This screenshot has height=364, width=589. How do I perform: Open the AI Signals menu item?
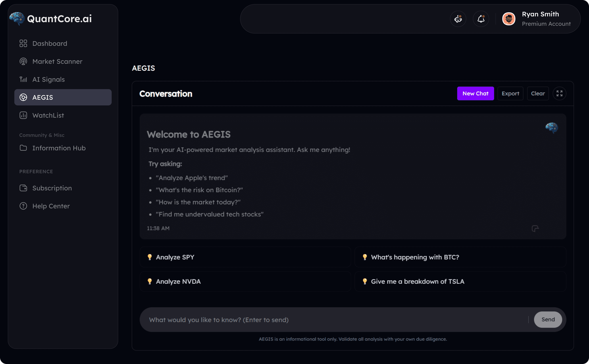(48, 80)
